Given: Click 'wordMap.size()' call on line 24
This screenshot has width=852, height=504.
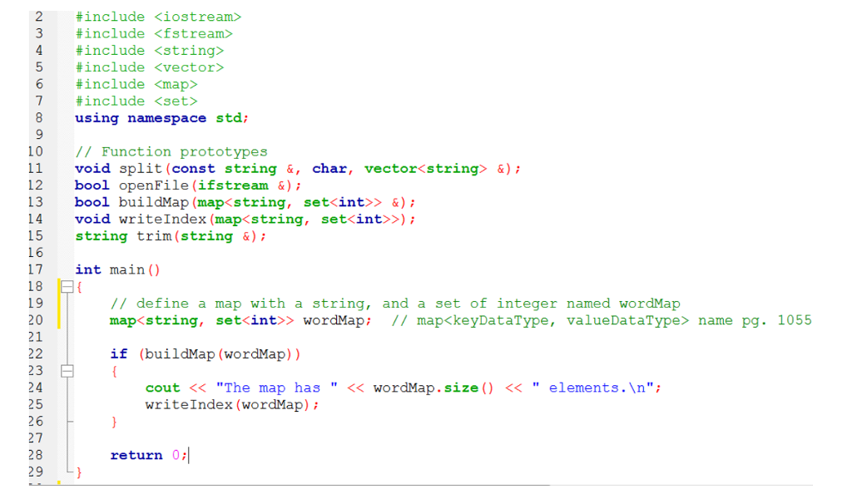Looking at the screenshot, I should coord(433,388).
